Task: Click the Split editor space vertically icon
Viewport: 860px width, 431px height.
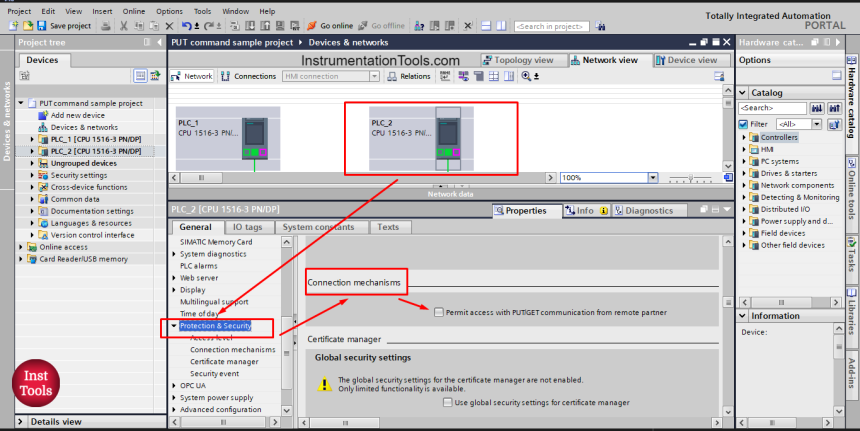Action: (x=501, y=26)
